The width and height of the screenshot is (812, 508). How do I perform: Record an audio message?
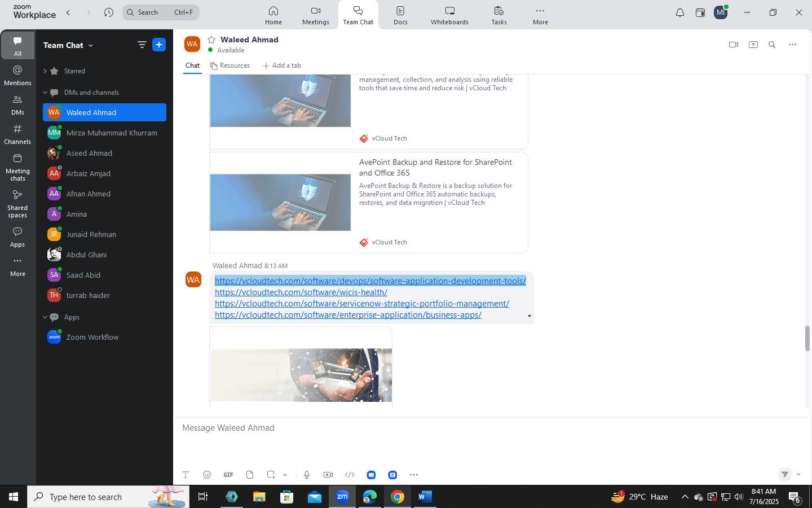(x=307, y=475)
